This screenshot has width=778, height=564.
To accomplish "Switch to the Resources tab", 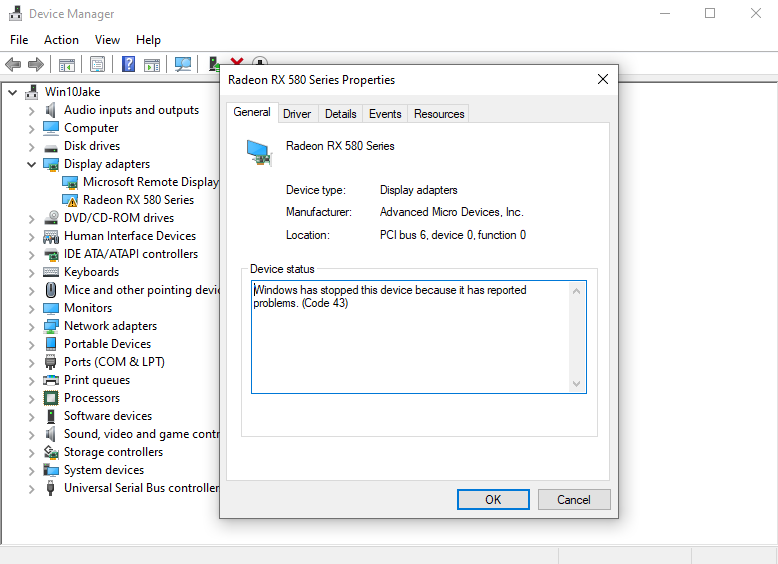I will coord(439,114).
